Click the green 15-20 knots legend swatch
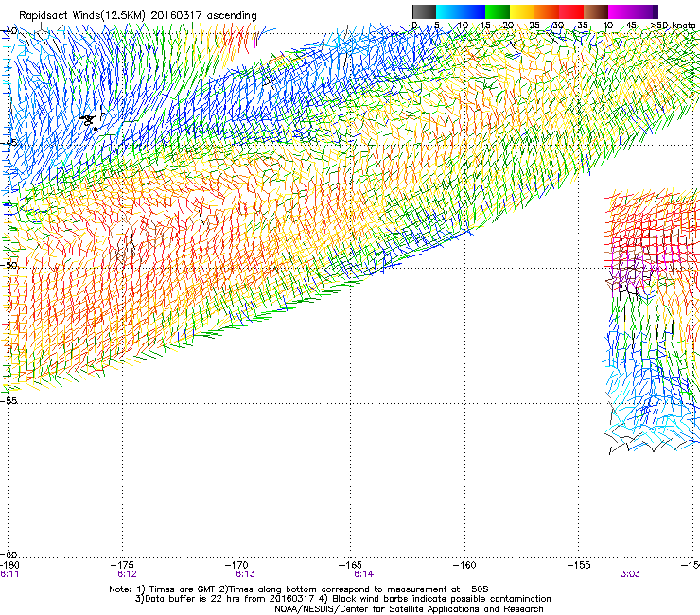The height and width of the screenshot is (615, 700). click(498, 11)
